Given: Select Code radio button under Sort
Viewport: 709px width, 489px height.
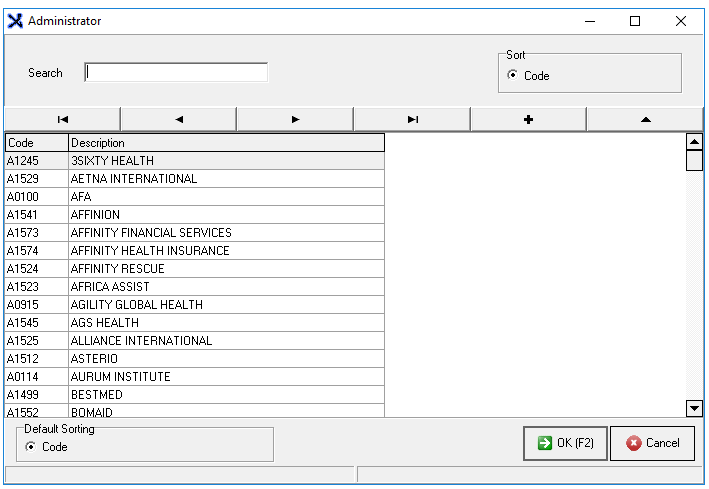Looking at the screenshot, I should point(513,76).
